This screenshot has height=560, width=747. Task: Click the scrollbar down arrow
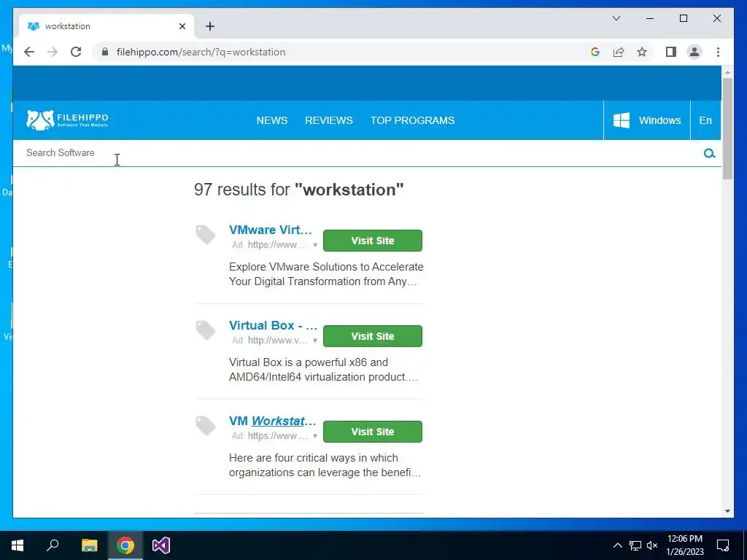point(727,511)
